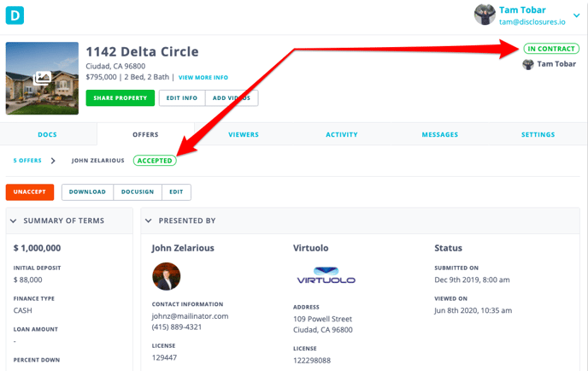Click the orange Unaccept button
588x371 pixels.
pyautogui.click(x=30, y=192)
